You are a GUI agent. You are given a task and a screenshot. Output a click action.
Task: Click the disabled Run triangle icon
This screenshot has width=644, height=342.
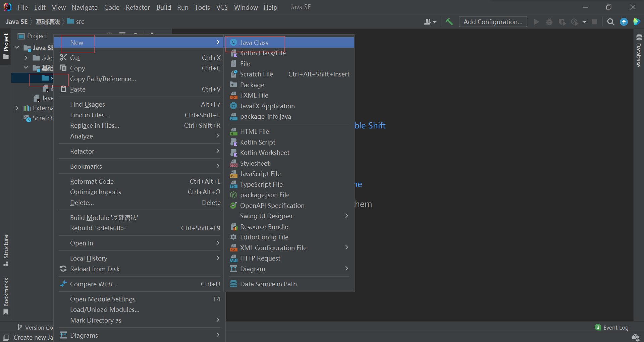pyautogui.click(x=537, y=22)
